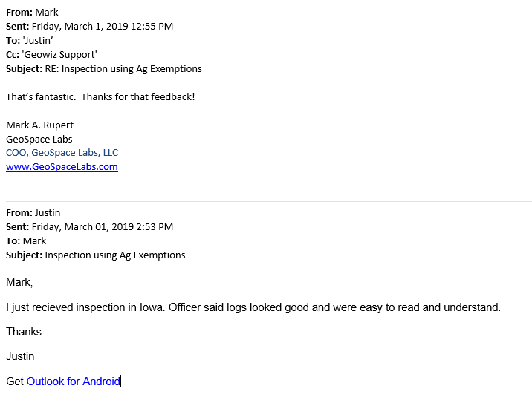Click the 'GeoSpace Labs' company line in signature

pyautogui.click(x=39, y=140)
